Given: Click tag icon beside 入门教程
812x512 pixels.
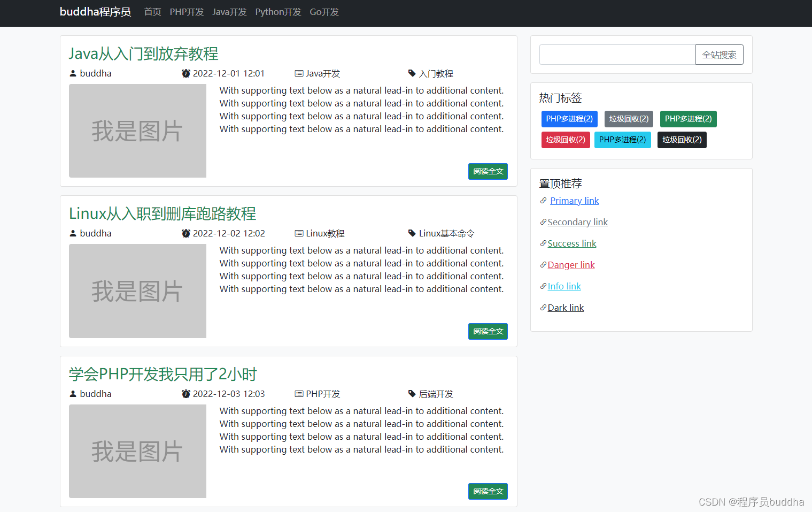Looking at the screenshot, I should [412, 73].
